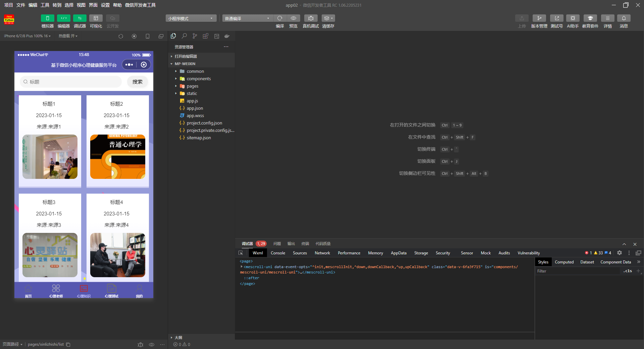Open the search magnifier in editor sidebar

pos(184,36)
